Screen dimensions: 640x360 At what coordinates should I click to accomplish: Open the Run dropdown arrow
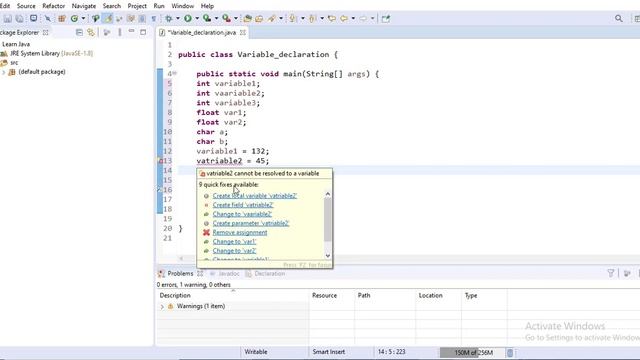(x=197, y=18)
